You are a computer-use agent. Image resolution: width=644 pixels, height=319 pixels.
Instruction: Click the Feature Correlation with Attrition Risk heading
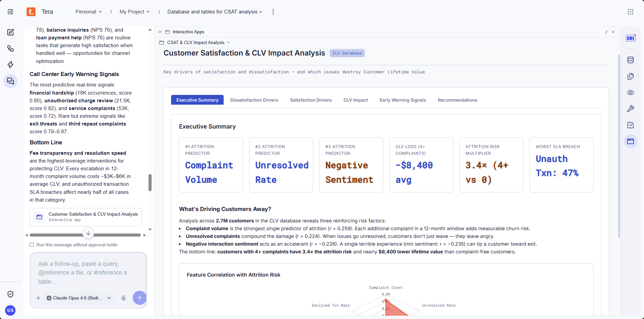[x=233, y=275]
